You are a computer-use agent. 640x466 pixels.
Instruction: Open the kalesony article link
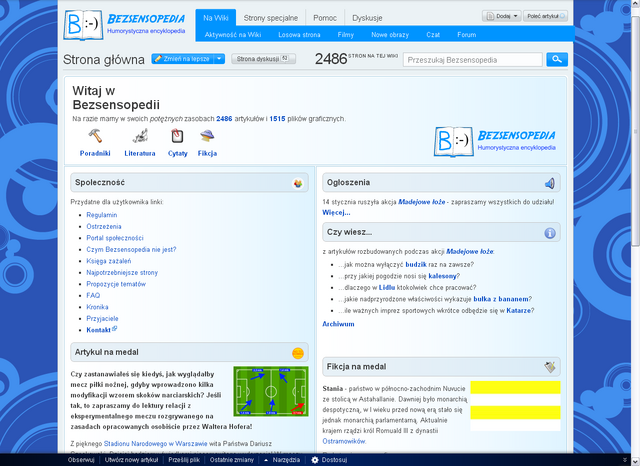click(442, 276)
